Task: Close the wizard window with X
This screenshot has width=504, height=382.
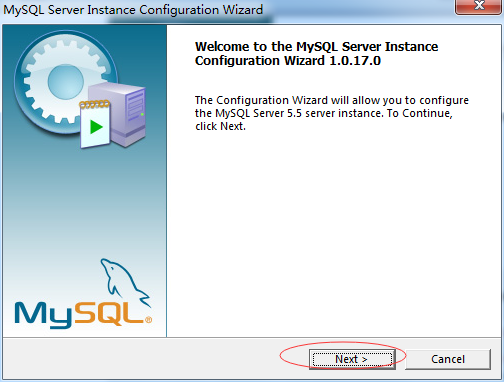Action: [x=479, y=6]
